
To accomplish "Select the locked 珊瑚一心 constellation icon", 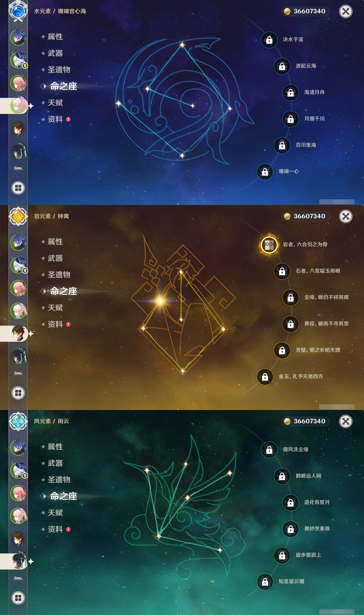I will (x=265, y=172).
